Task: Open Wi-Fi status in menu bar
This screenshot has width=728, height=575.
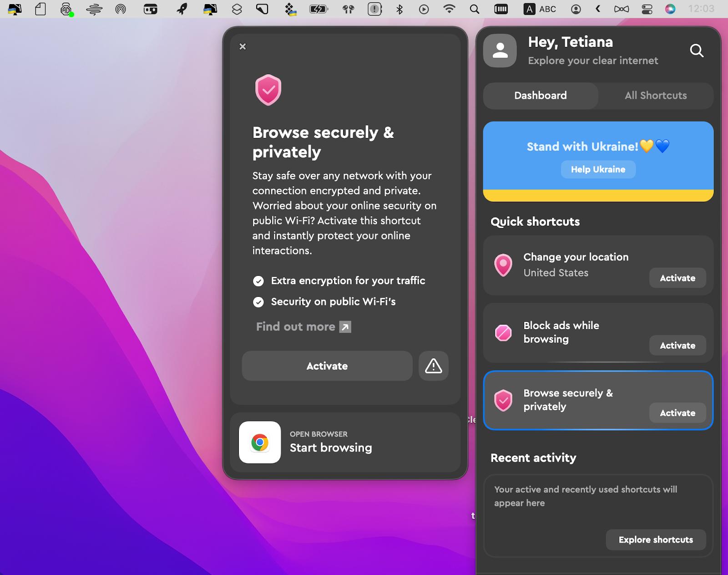Action: tap(449, 9)
